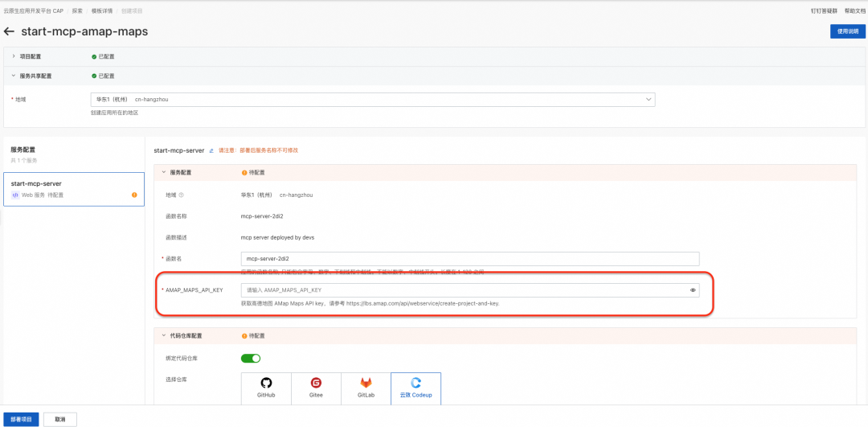Click the 使用说明 button
868x427 pixels.
pos(848,31)
